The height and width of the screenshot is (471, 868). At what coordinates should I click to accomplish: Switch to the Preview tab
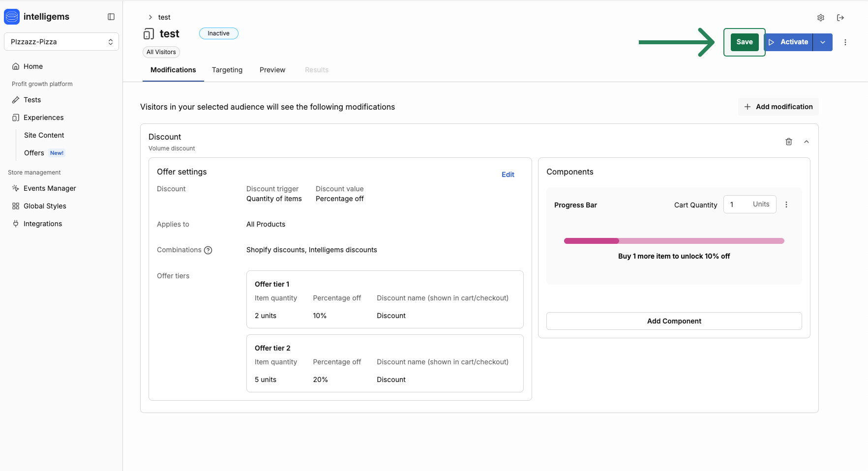(x=272, y=70)
